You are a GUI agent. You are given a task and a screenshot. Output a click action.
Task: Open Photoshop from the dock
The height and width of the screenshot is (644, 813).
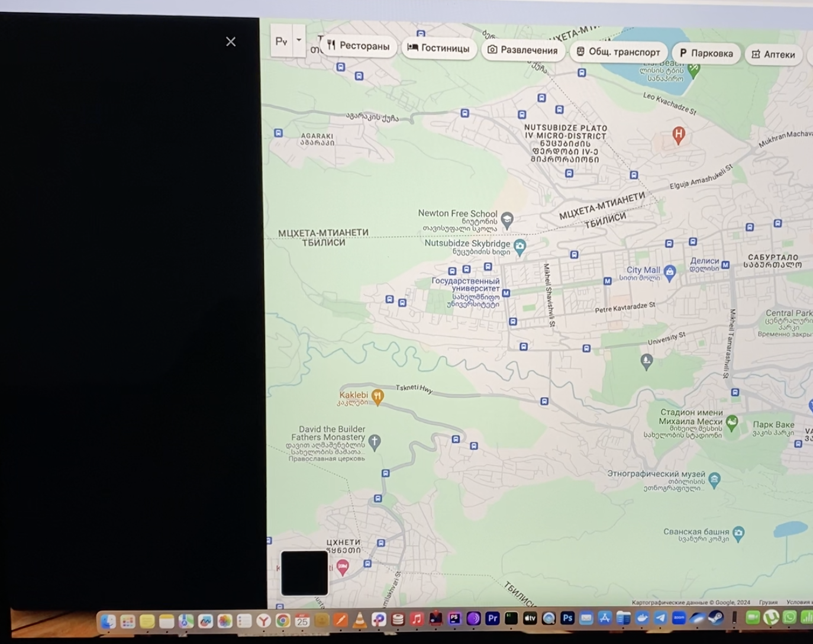coord(567,618)
